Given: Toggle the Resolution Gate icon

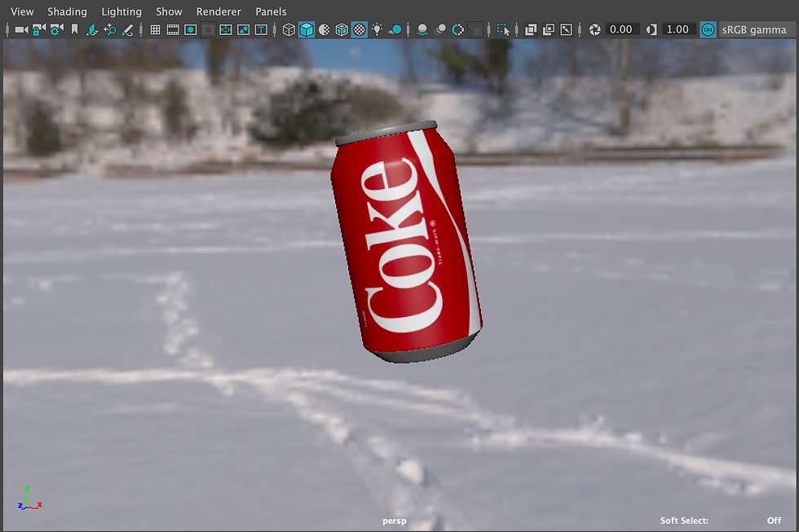Looking at the screenshot, I should click(191, 29).
